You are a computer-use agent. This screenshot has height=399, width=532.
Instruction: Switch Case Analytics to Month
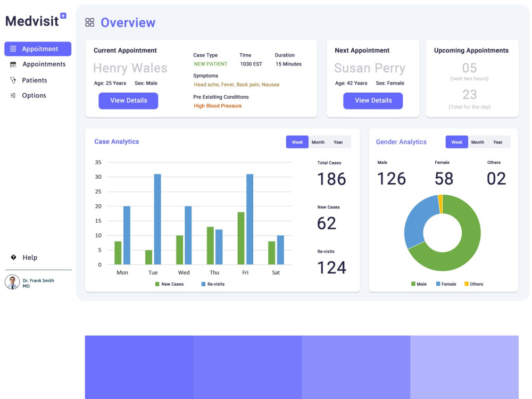point(318,142)
